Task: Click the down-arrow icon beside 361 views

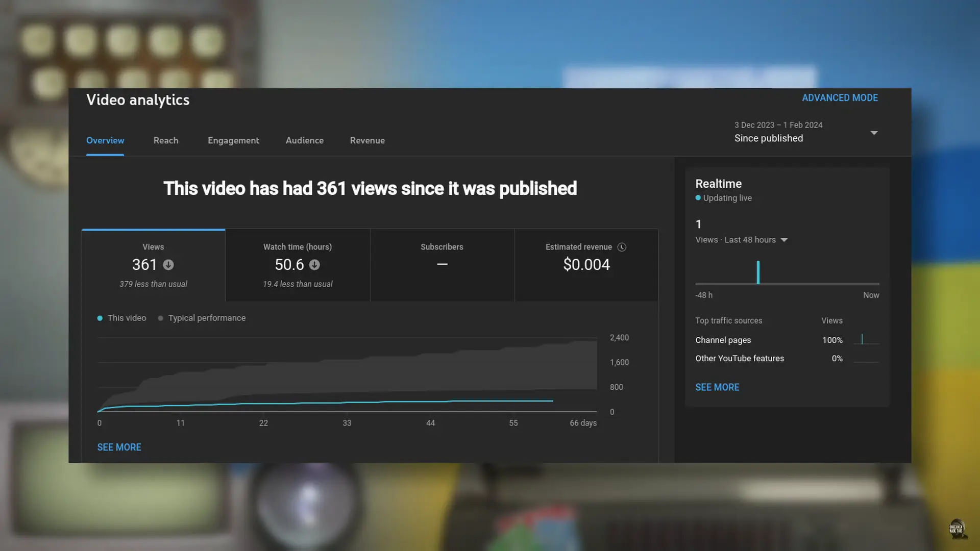Action: point(168,265)
